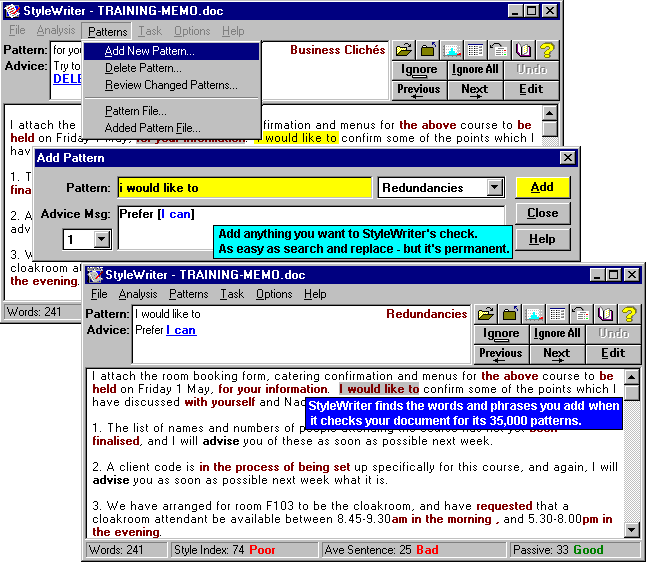649x564 pixels.
Task: Click open-file folder icon in top StyleWriter window
Action: coord(404,50)
